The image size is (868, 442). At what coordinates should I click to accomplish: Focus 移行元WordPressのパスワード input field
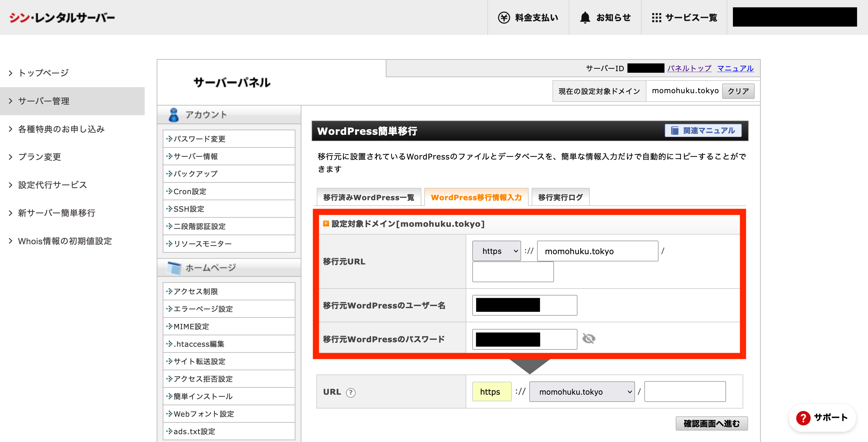pyautogui.click(x=525, y=339)
